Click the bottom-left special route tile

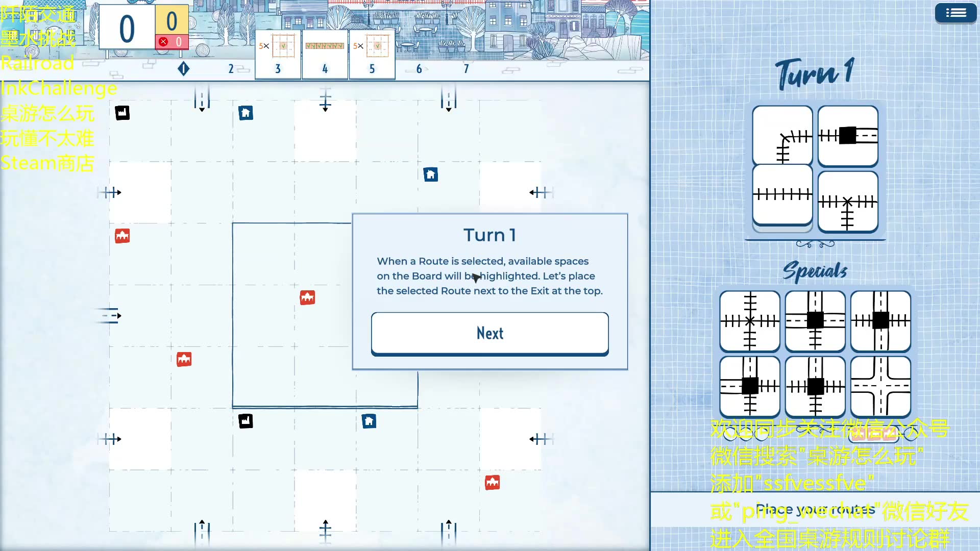pos(749,386)
